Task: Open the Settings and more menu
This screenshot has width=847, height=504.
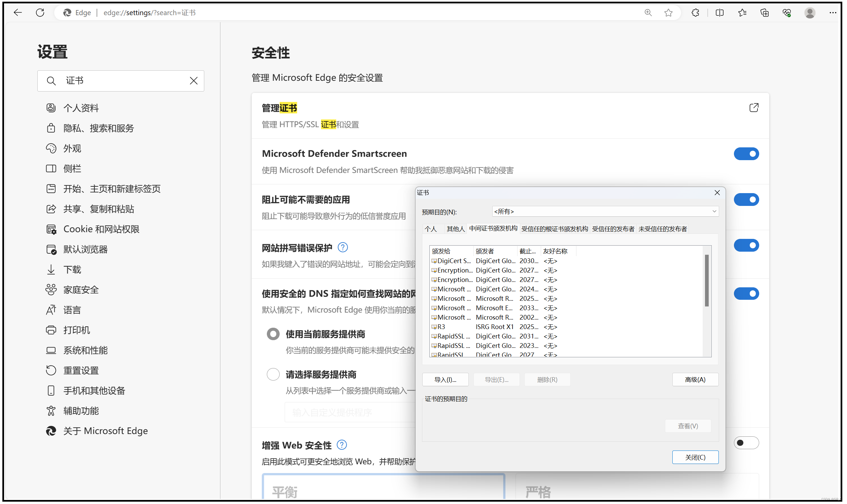Action: tap(833, 12)
